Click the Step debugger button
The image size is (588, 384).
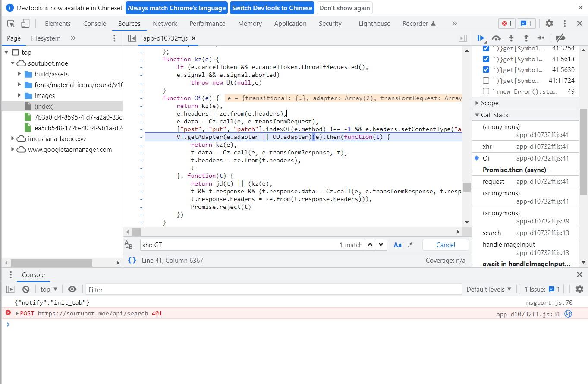[541, 38]
